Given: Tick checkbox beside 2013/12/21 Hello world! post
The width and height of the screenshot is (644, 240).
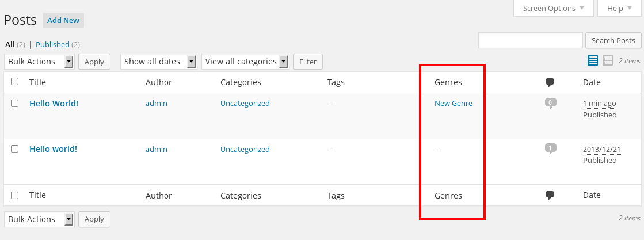Looking at the screenshot, I should 15,148.
